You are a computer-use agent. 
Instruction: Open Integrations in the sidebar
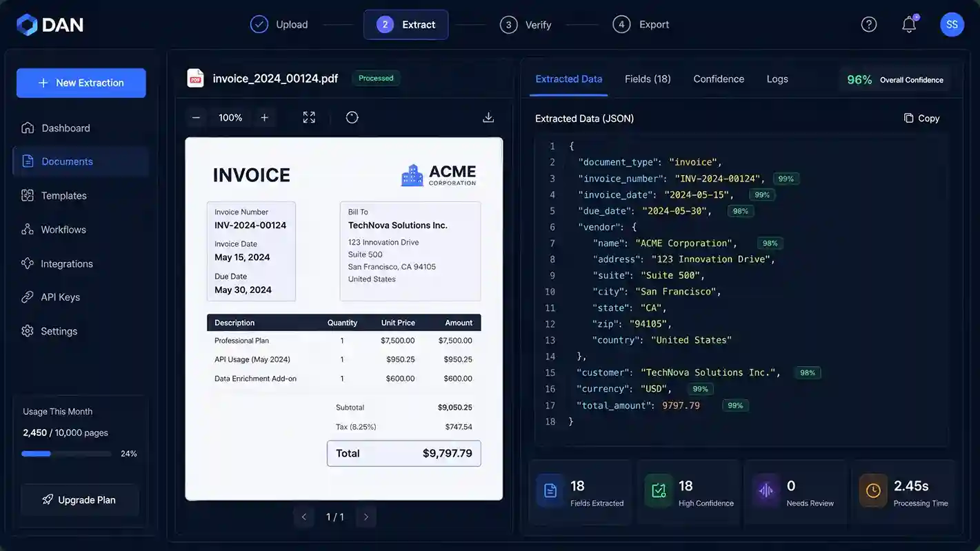coord(81,263)
